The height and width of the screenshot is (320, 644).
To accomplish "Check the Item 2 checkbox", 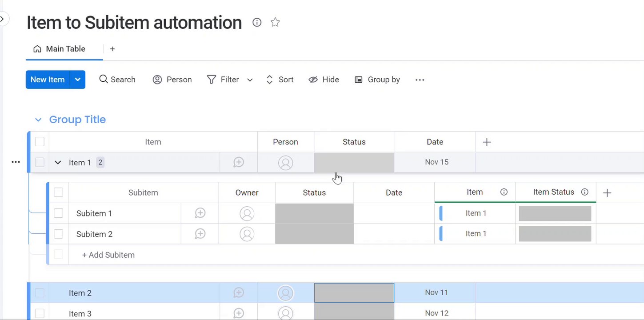I will (40, 293).
